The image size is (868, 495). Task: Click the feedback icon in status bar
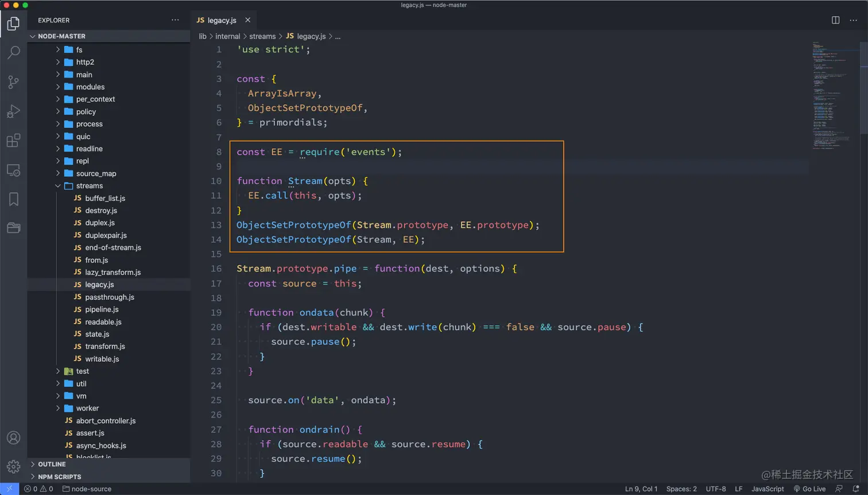(839, 489)
